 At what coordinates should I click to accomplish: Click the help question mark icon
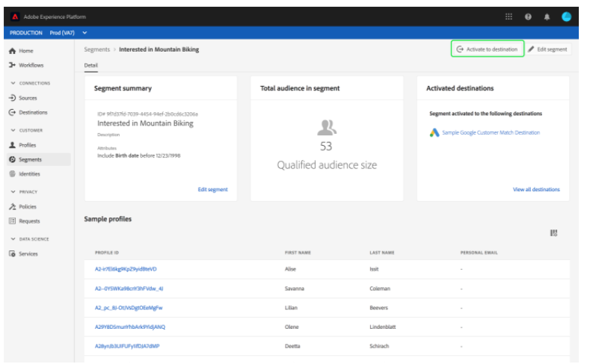pos(527,16)
